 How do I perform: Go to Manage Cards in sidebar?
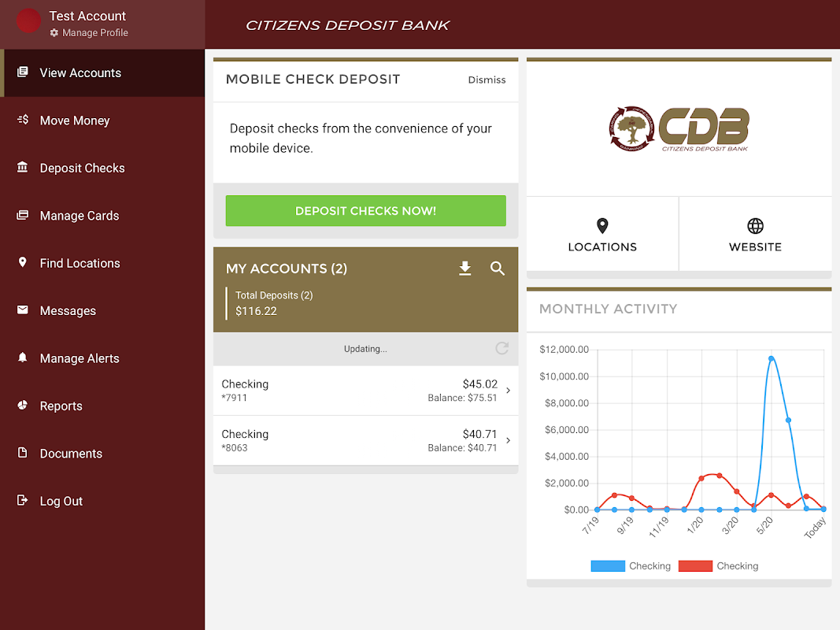pyautogui.click(x=102, y=216)
